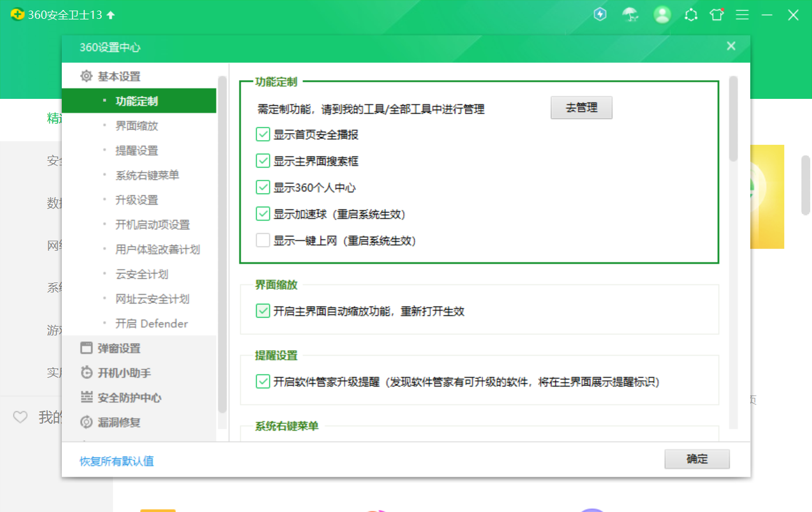The width and height of the screenshot is (812, 512).
Task: Click the upgrade arrow next to 360安全卫士13
Action: 111,15
